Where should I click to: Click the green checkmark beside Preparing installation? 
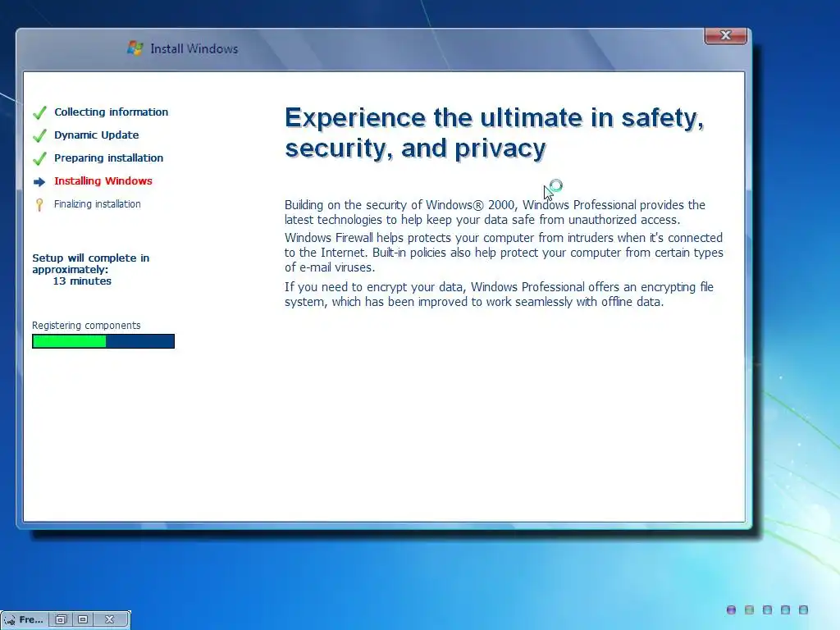coord(39,158)
